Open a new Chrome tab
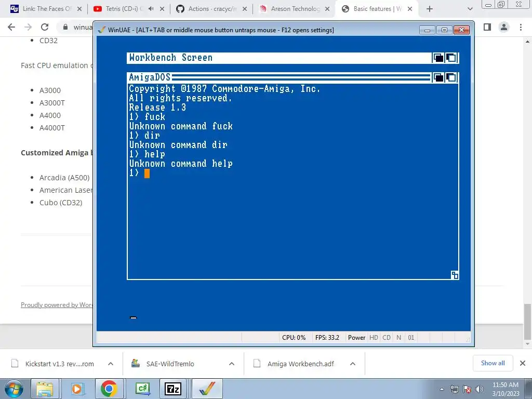The width and height of the screenshot is (532, 399). pos(430,9)
